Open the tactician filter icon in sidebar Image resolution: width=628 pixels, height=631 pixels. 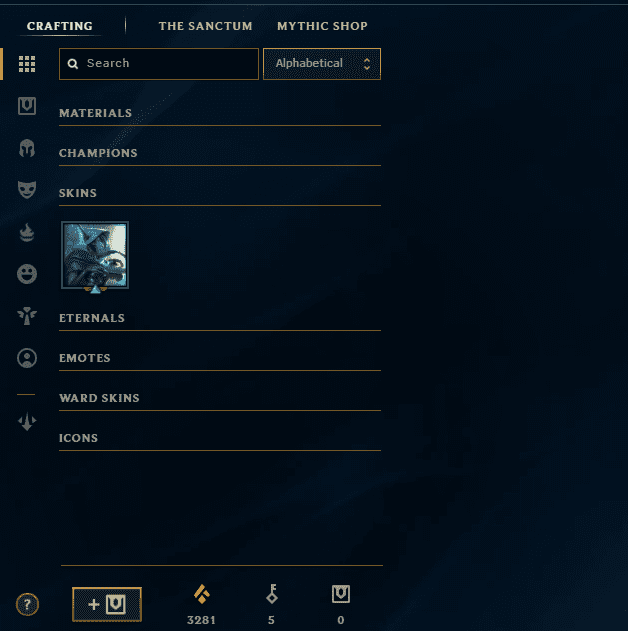coord(27,421)
